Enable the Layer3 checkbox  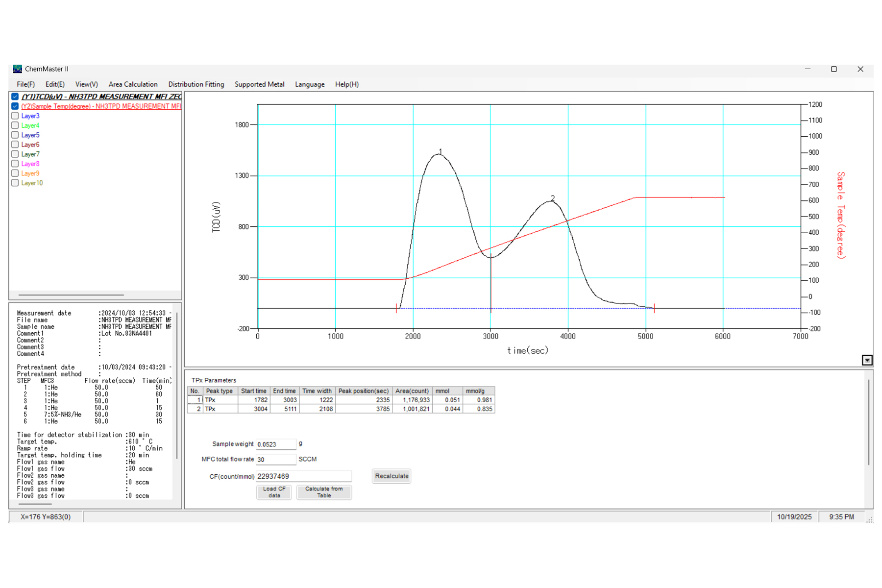pos(15,116)
